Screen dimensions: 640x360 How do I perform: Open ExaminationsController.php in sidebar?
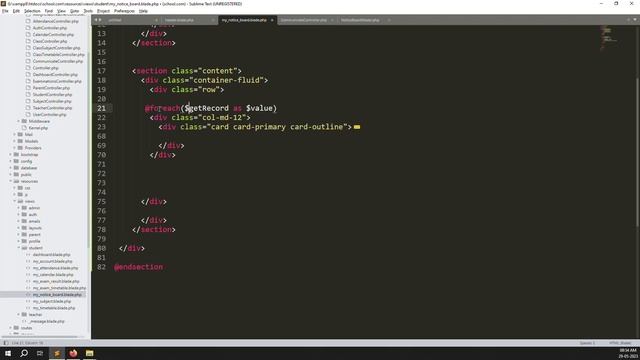pyautogui.click(x=57, y=81)
